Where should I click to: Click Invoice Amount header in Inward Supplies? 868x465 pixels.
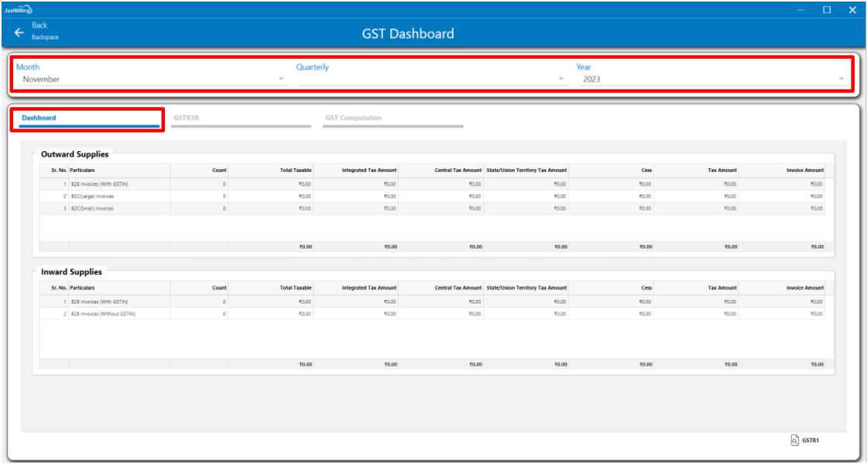(x=805, y=288)
